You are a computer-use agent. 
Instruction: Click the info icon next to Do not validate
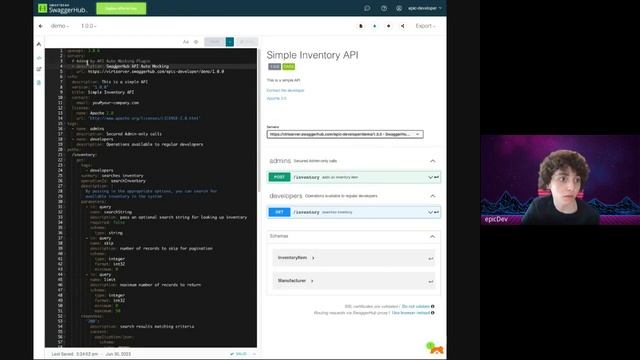click(433, 307)
